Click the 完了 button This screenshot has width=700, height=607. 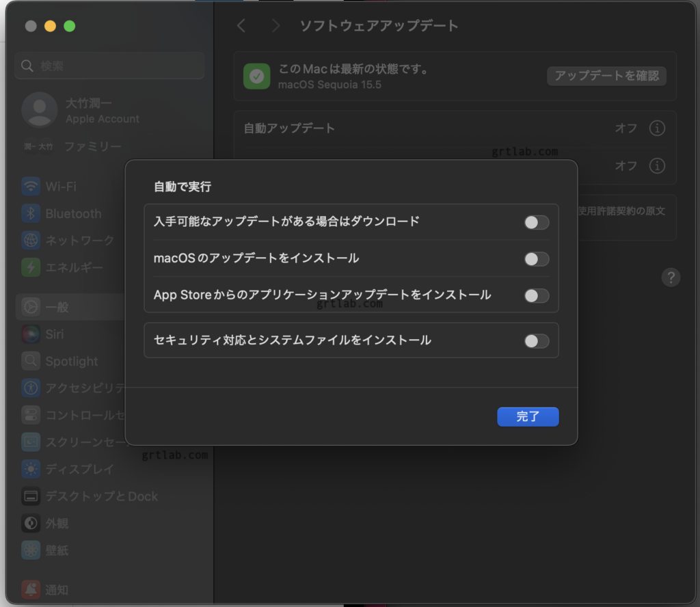click(528, 416)
